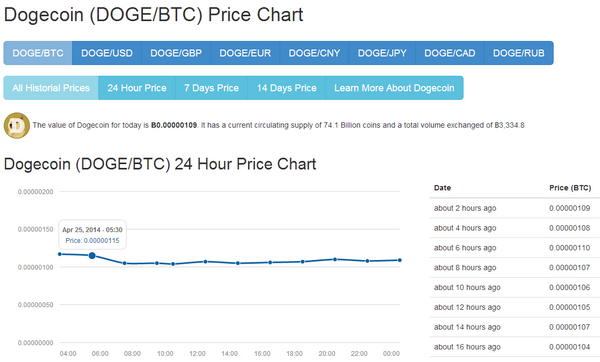Switch to DOGE/JPY tab
The height and width of the screenshot is (362, 600).
(382, 53)
